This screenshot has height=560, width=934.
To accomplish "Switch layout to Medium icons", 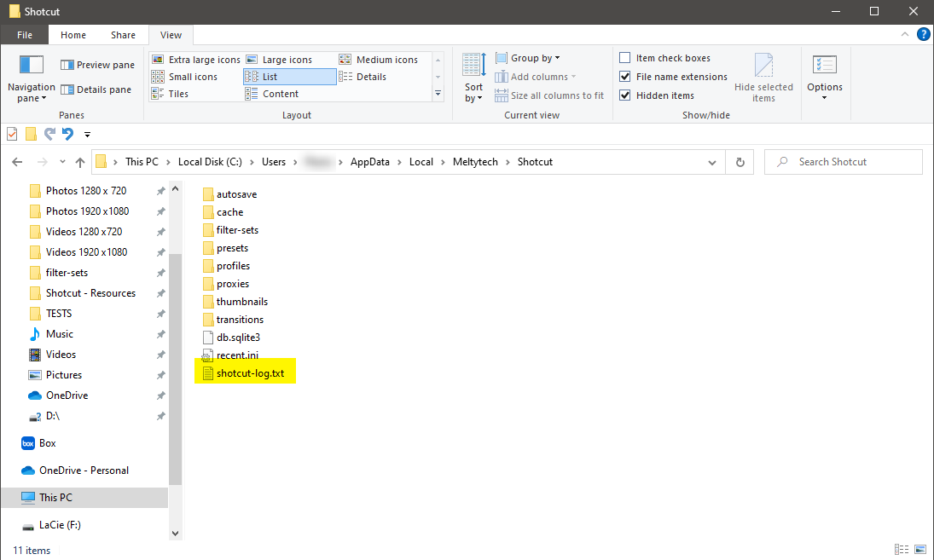I will tap(379, 60).
